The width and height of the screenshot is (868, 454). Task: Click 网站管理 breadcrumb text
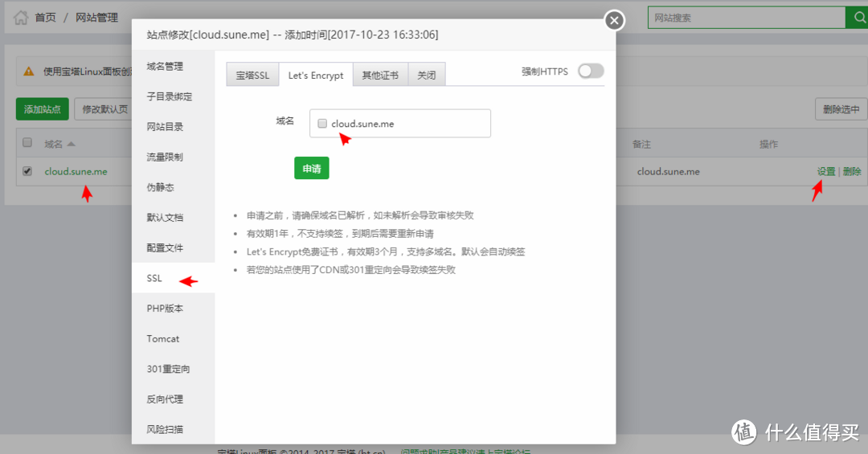coord(97,18)
